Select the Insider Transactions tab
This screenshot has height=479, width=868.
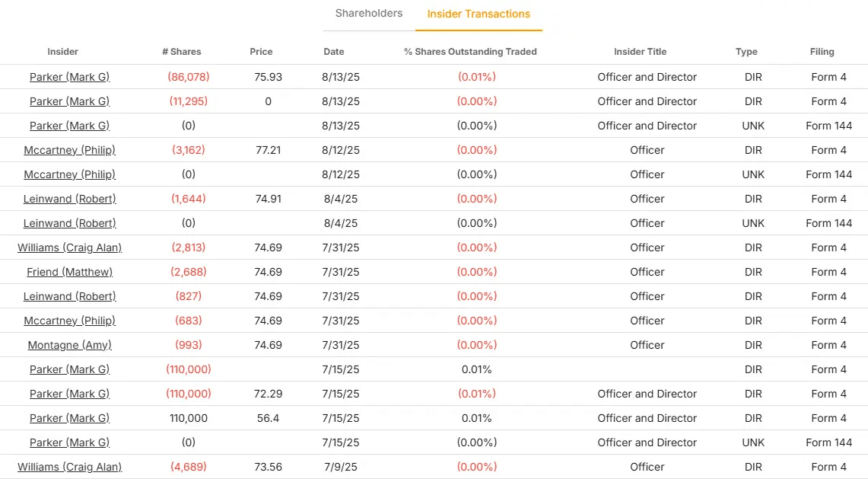point(479,14)
